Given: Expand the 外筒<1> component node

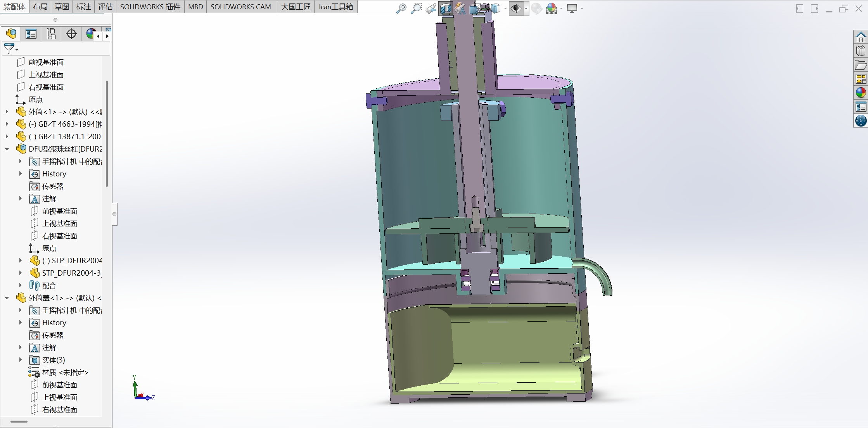Looking at the screenshot, I should 7,112.
